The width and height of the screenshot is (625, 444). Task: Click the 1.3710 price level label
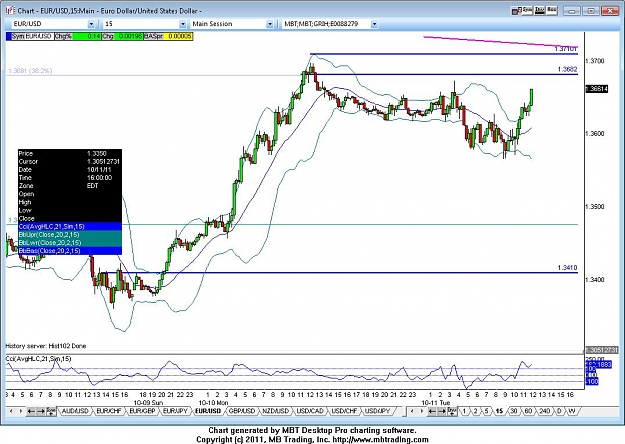(566, 49)
